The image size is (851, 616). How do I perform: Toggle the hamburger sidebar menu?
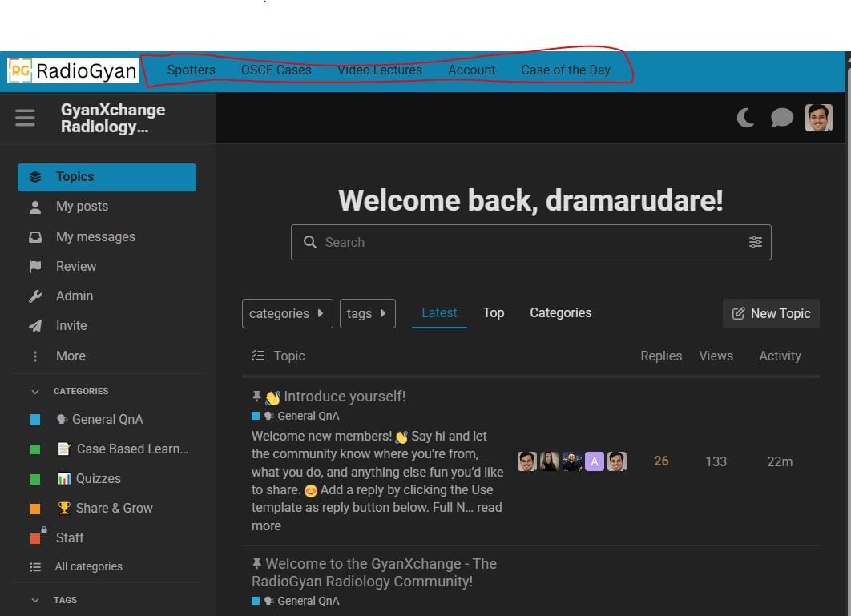[25, 119]
